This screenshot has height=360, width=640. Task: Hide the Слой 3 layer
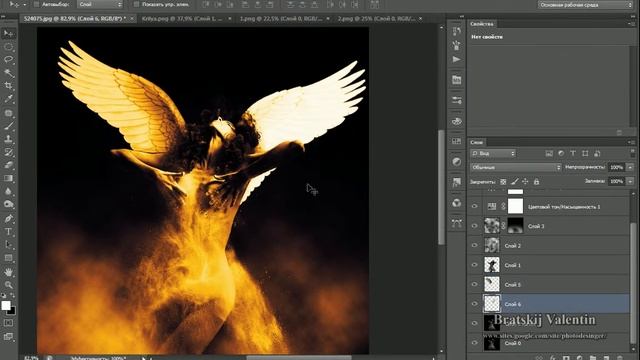(x=474, y=226)
